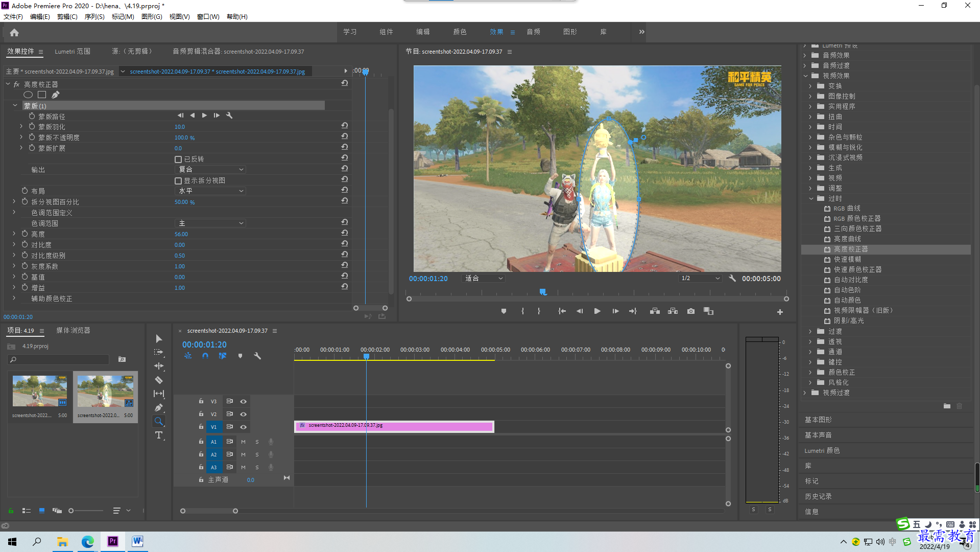The image size is (980, 552).
Task: Click the free draw bezier mask pen
Action: [55, 95]
